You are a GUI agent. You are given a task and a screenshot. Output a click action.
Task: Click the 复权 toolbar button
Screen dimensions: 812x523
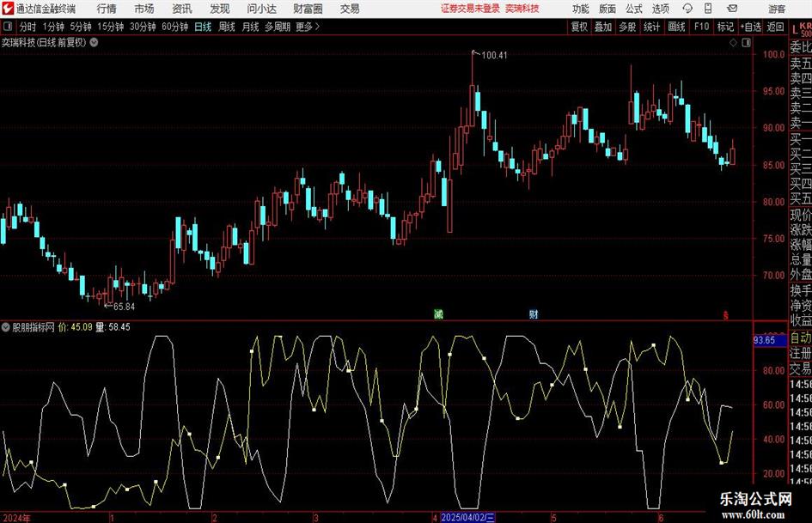click(x=579, y=27)
